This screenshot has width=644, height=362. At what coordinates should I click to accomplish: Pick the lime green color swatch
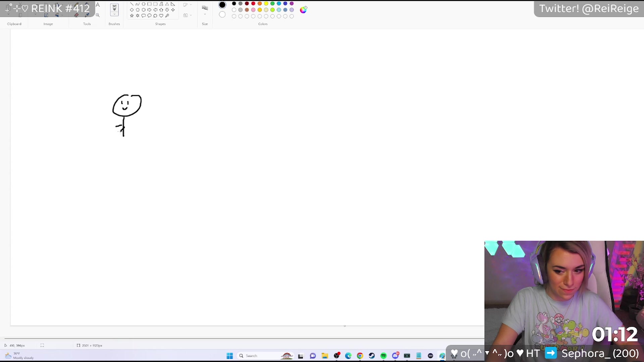click(272, 10)
